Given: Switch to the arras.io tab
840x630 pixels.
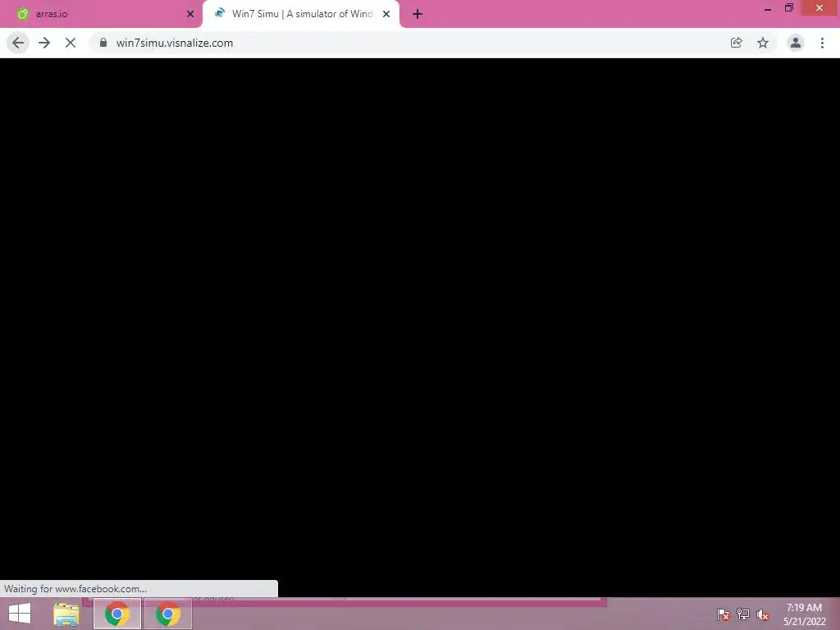Looking at the screenshot, I should [x=102, y=14].
